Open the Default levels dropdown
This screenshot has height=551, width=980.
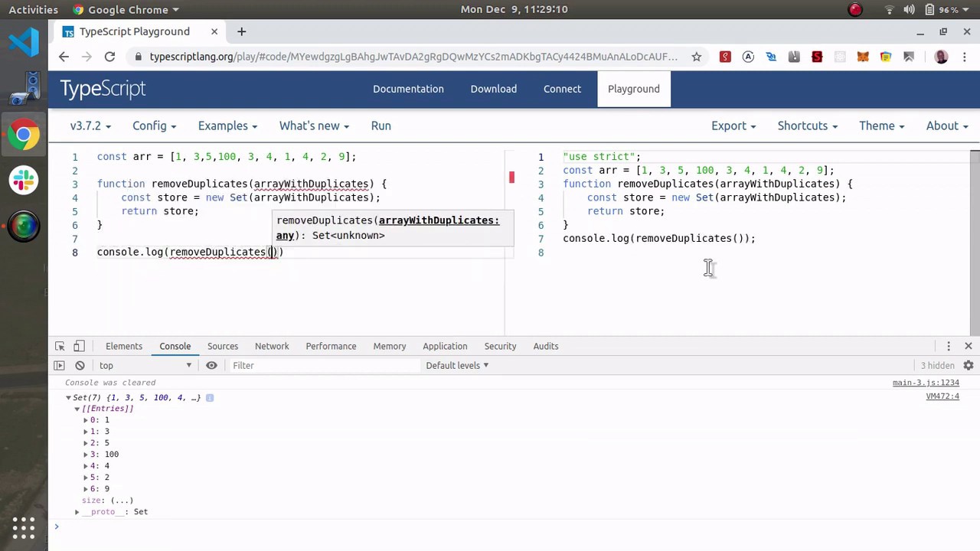[457, 366]
